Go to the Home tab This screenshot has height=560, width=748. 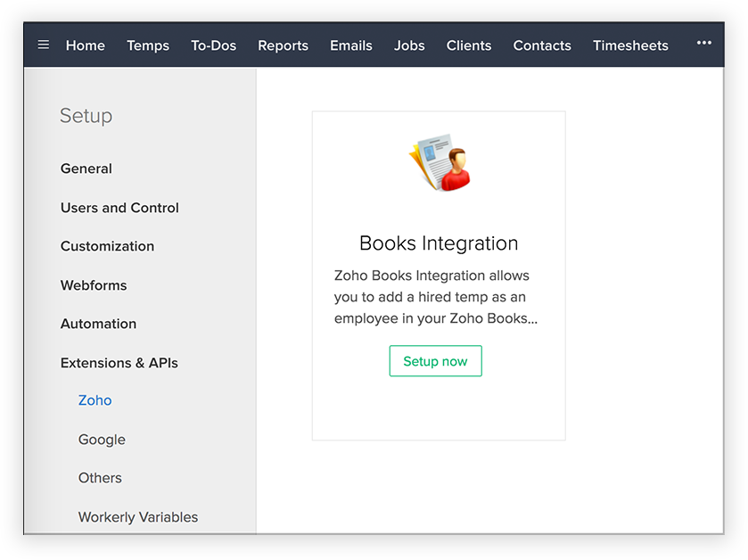click(x=86, y=45)
